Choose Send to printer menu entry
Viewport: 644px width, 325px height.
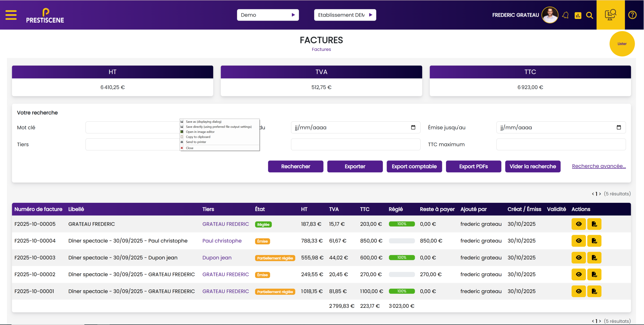[x=196, y=142]
